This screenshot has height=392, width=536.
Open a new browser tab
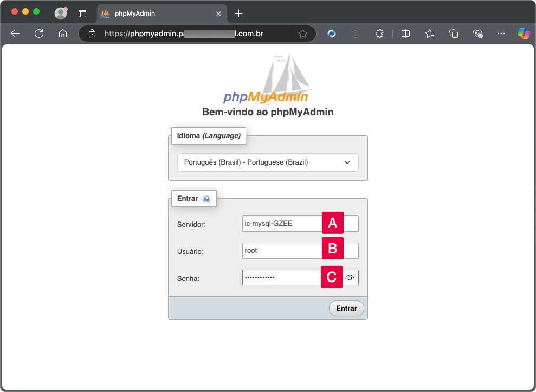point(238,14)
